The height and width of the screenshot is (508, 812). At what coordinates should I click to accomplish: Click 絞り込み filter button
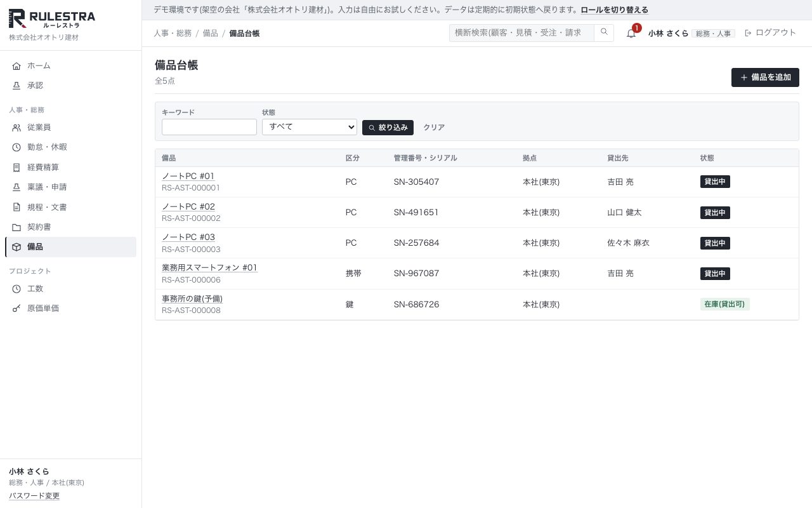[x=388, y=128]
